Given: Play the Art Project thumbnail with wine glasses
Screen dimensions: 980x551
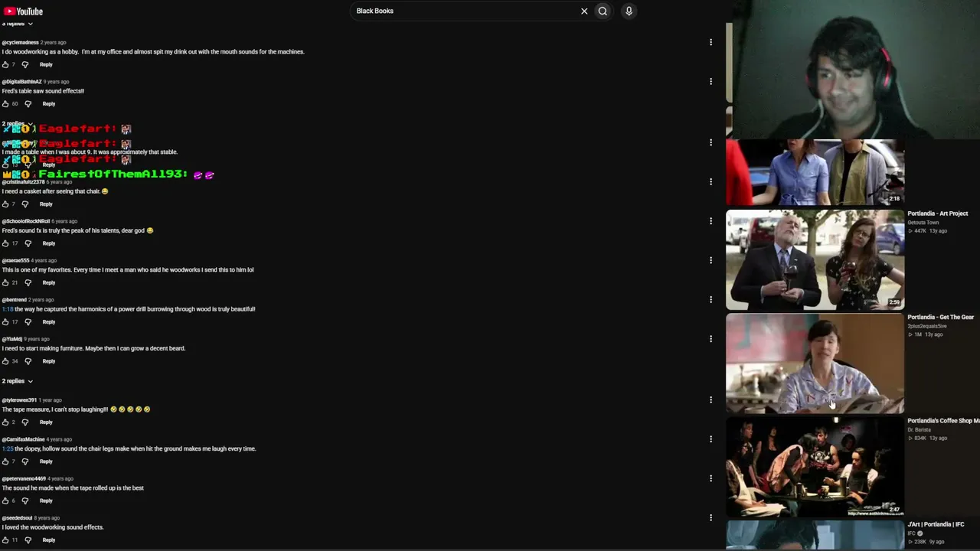Looking at the screenshot, I should click(x=815, y=259).
